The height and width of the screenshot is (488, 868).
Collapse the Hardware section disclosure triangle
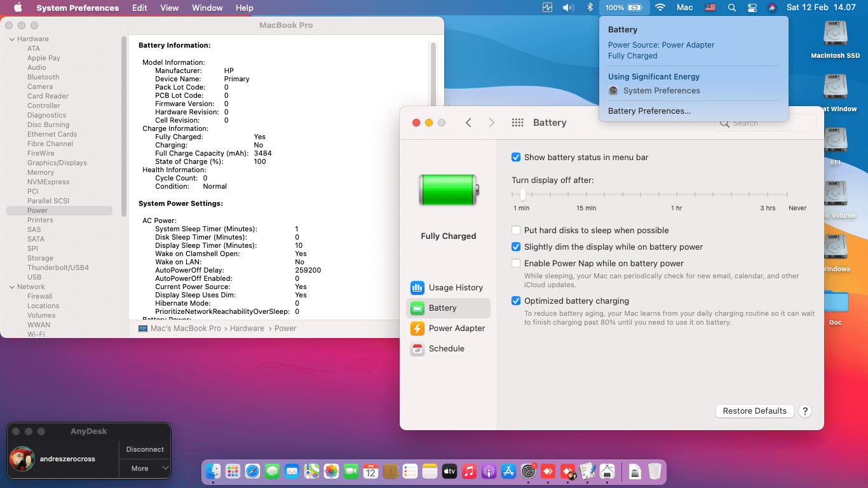[11, 39]
